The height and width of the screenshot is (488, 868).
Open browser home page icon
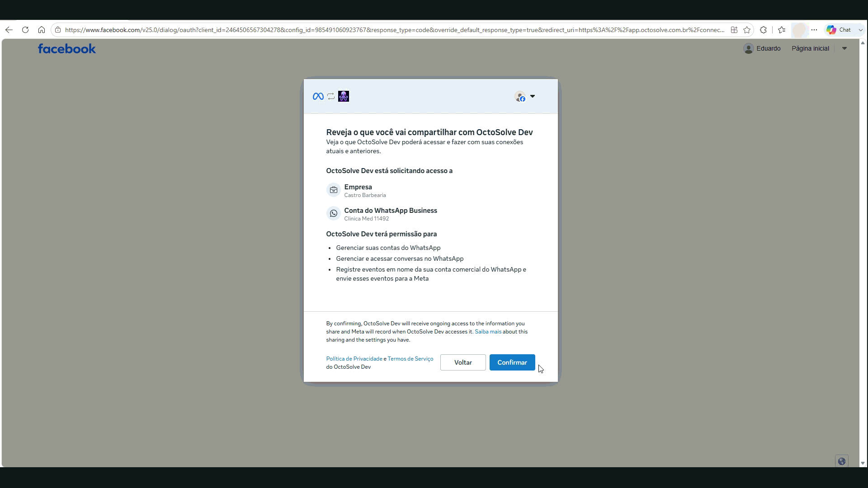(42, 30)
